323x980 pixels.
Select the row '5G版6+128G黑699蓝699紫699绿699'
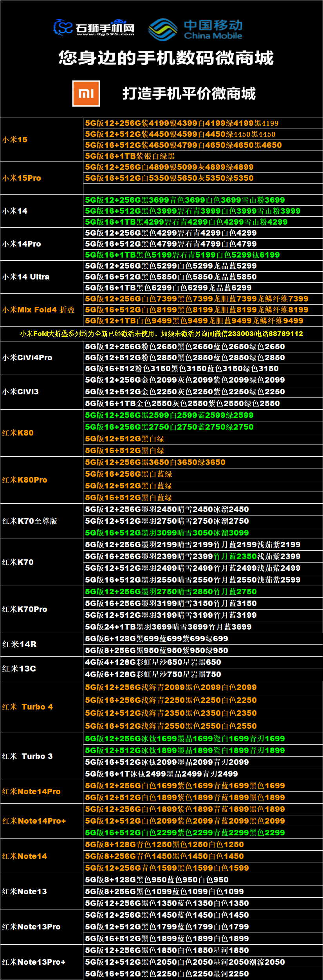point(203,639)
